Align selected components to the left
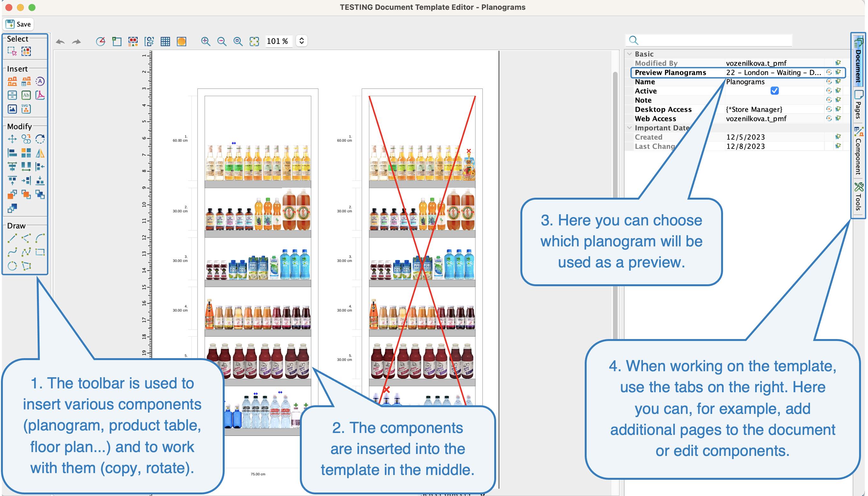Screen dimensions: 868x496 point(12,153)
